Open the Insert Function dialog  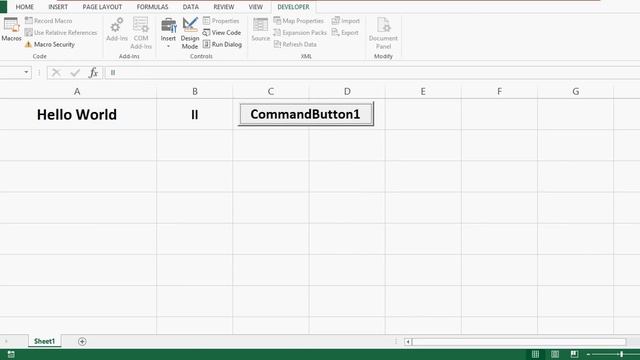[93, 73]
